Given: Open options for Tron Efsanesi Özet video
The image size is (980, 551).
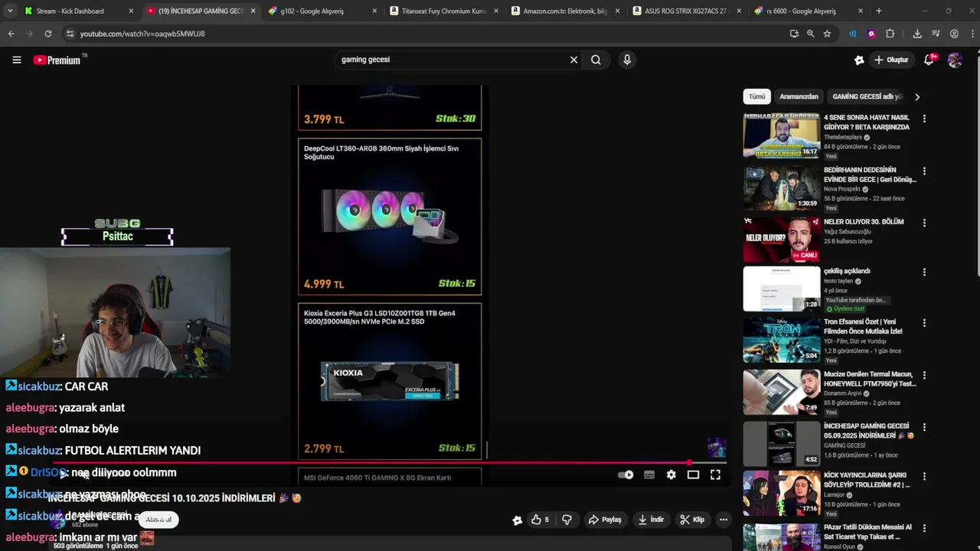Looking at the screenshot, I should point(924,323).
